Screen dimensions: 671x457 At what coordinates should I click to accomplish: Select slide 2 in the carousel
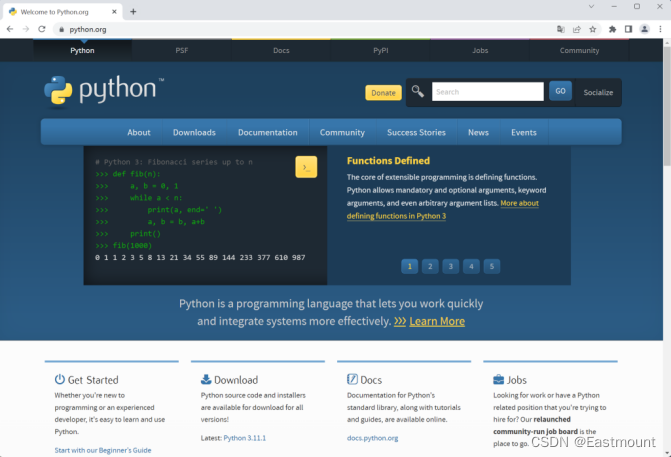click(x=430, y=267)
